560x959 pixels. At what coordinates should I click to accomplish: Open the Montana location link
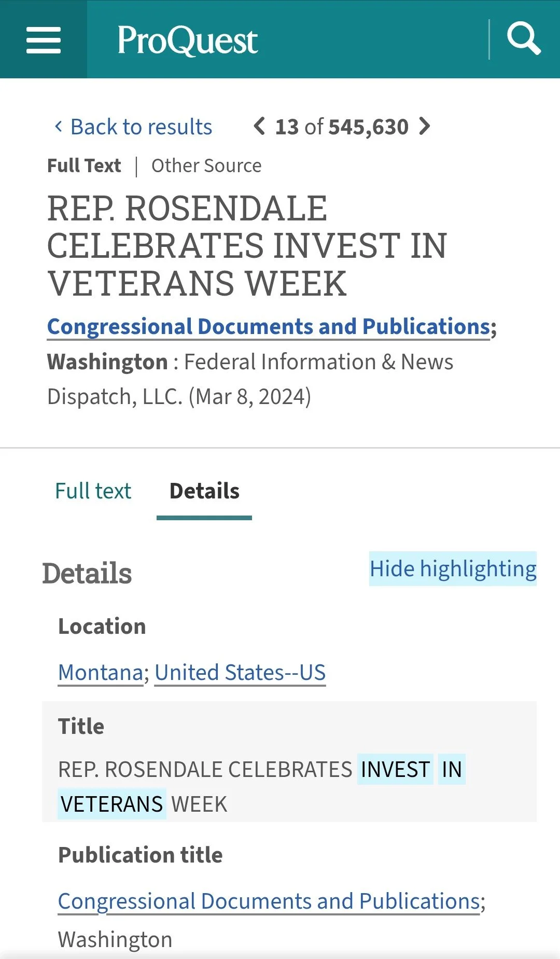tap(101, 673)
